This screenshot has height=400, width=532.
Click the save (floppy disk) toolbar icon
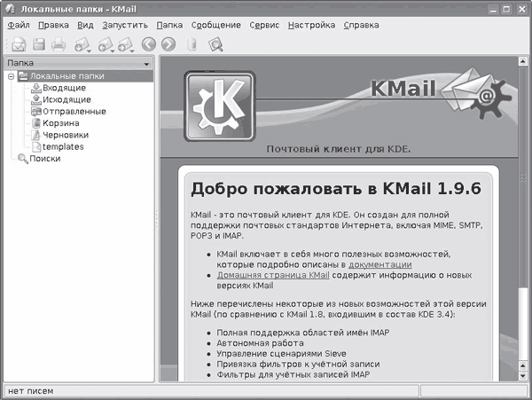click(39, 43)
